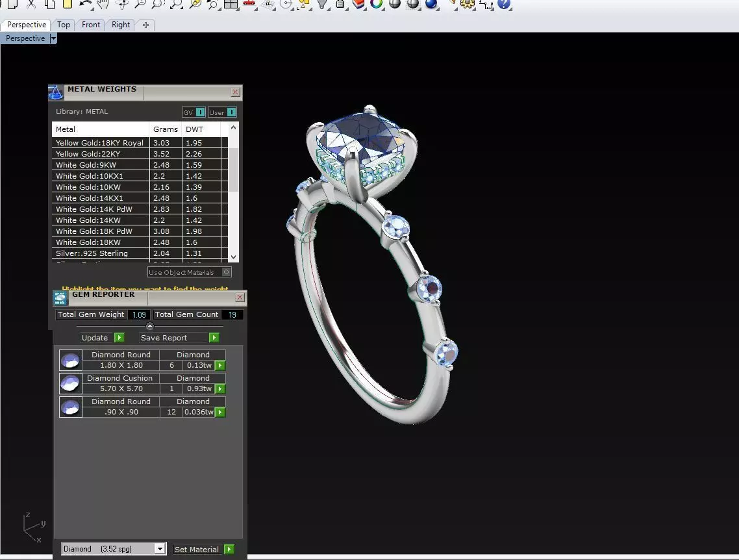Click the Gem Reporter panel icon

[60, 298]
